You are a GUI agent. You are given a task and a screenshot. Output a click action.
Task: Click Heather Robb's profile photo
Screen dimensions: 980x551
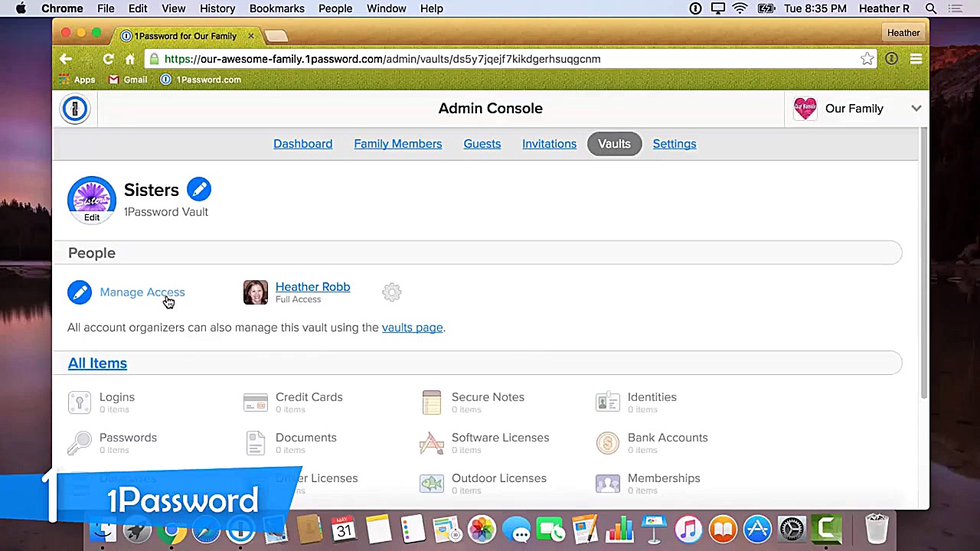click(x=256, y=292)
